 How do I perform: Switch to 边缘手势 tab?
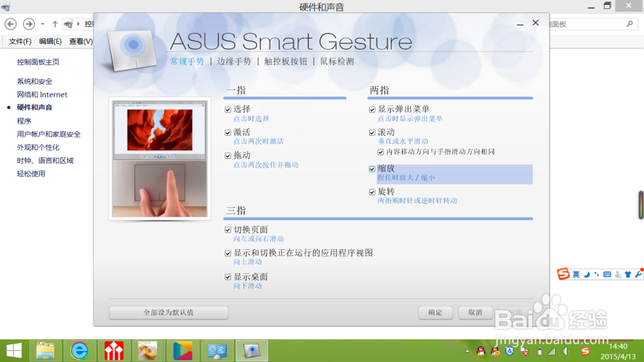[x=234, y=62]
